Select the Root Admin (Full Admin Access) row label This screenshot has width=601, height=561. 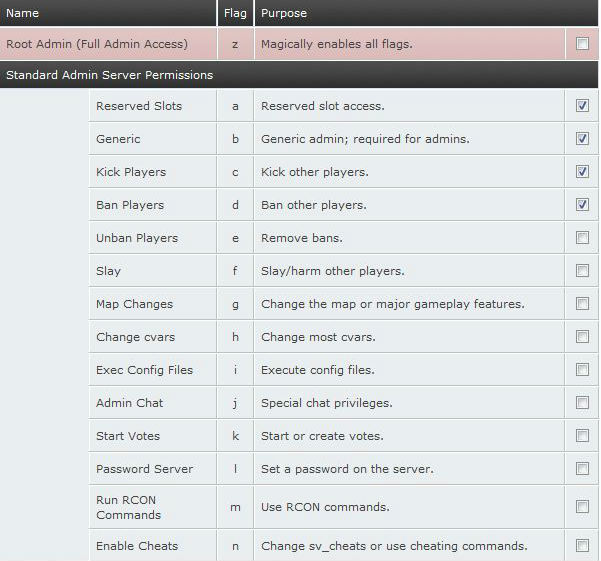point(97,44)
